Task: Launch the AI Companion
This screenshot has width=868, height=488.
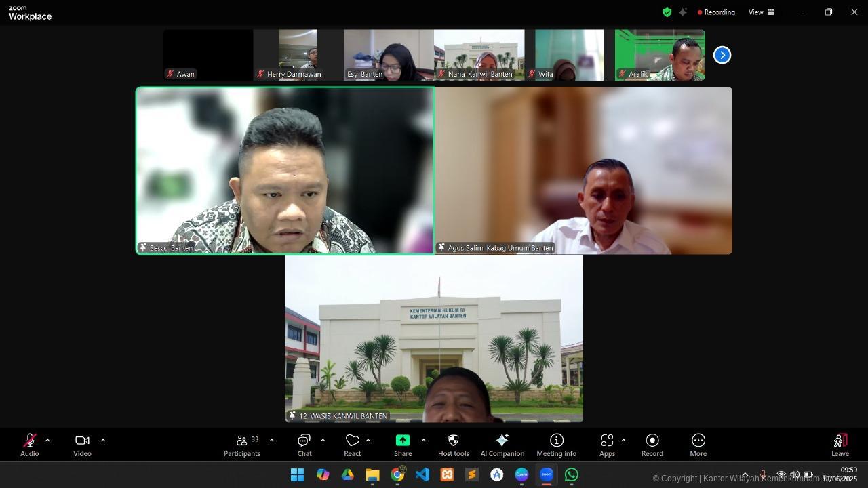Action: click(502, 444)
